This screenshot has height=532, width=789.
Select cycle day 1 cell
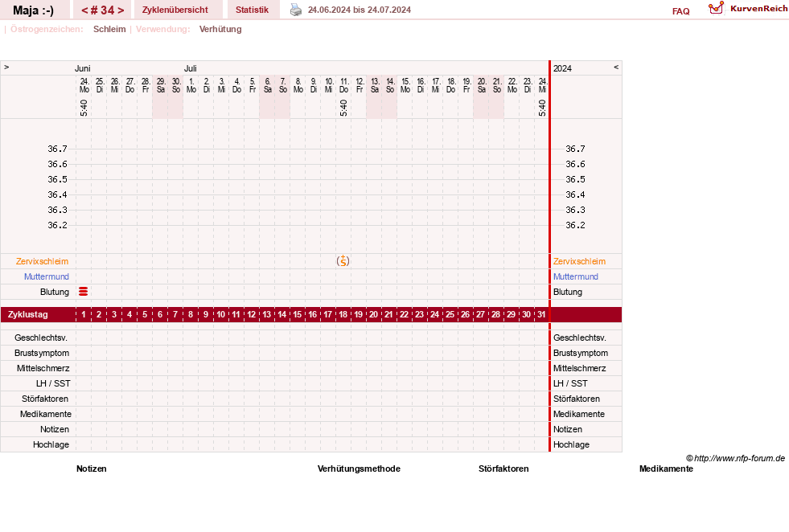[84, 314]
